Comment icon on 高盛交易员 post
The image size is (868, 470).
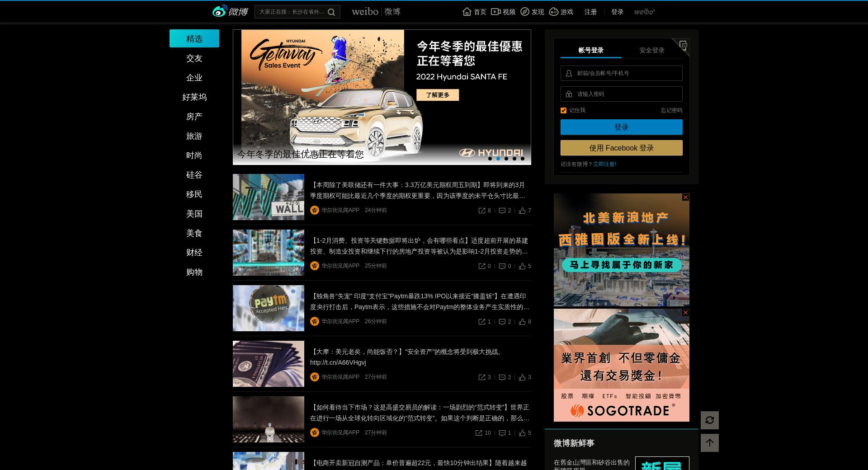tap(502, 433)
